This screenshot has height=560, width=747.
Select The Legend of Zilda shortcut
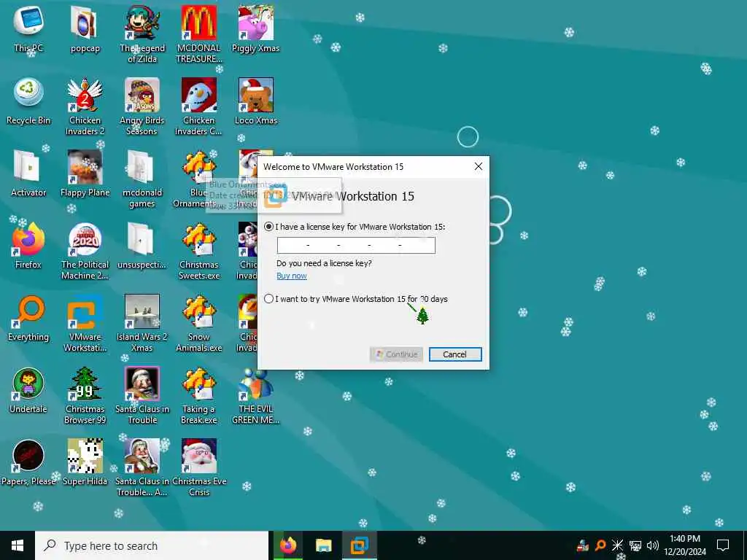(142, 34)
